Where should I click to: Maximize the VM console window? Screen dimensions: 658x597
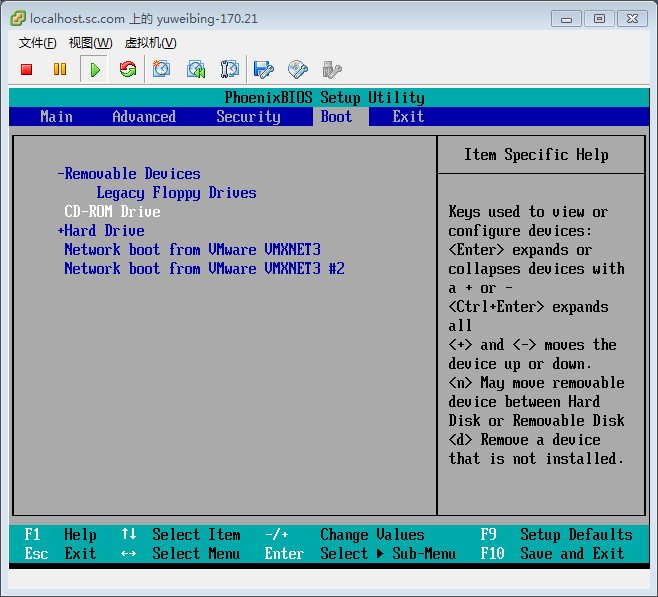599,19
